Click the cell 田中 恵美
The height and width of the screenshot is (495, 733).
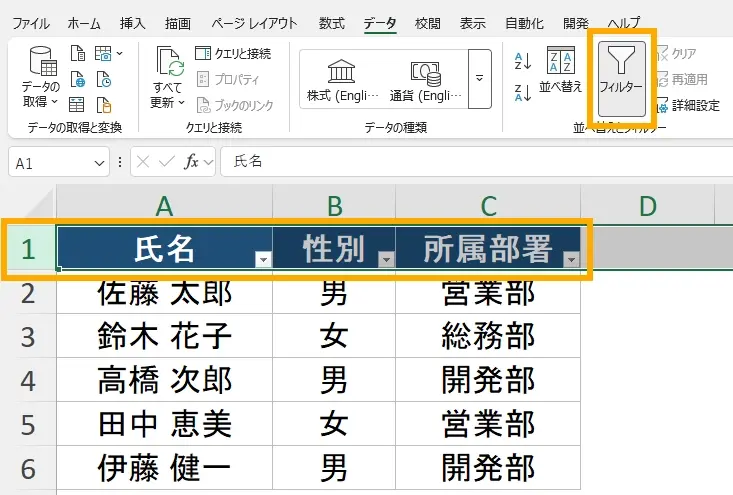(165, 424)
